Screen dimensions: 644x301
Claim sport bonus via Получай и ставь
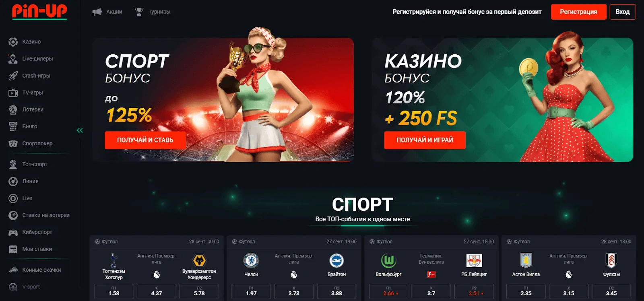(145, 140)
